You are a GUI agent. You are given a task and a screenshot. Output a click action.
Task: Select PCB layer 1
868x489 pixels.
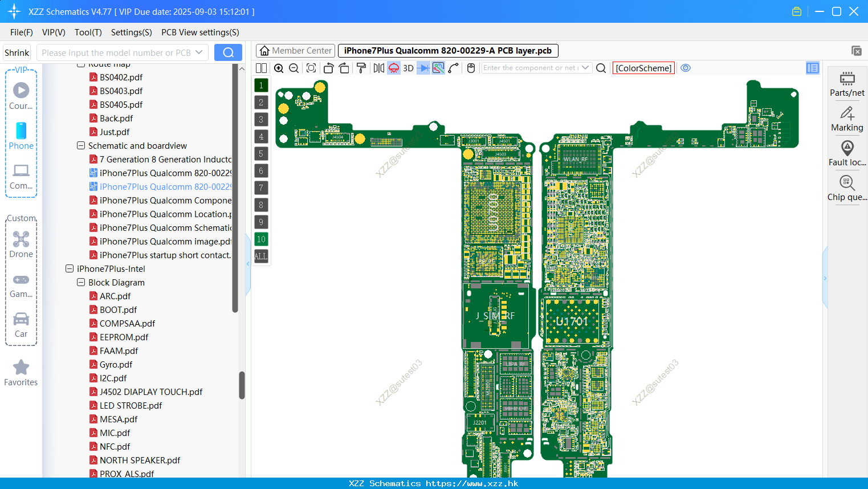261,85
